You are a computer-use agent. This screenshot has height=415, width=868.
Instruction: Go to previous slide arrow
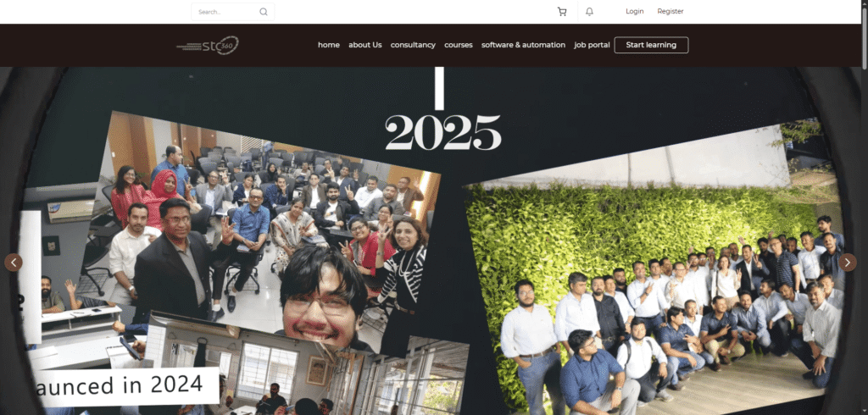[14, 263]
